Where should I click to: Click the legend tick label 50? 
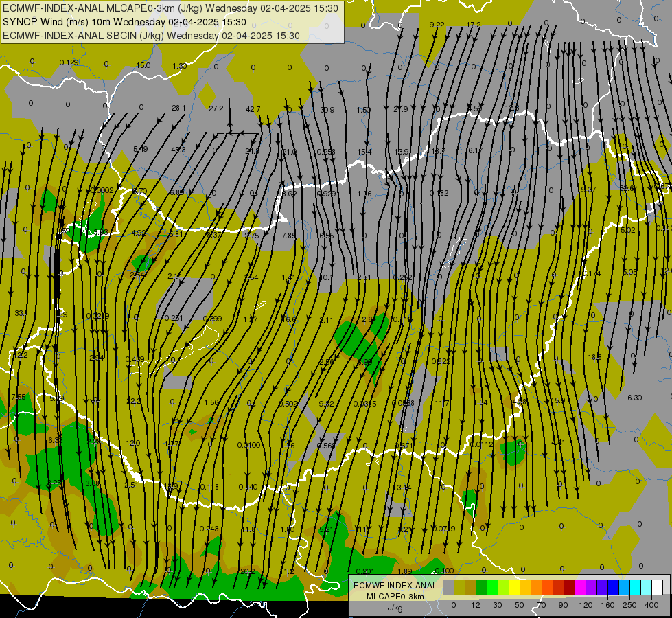[x=519, y=605]
